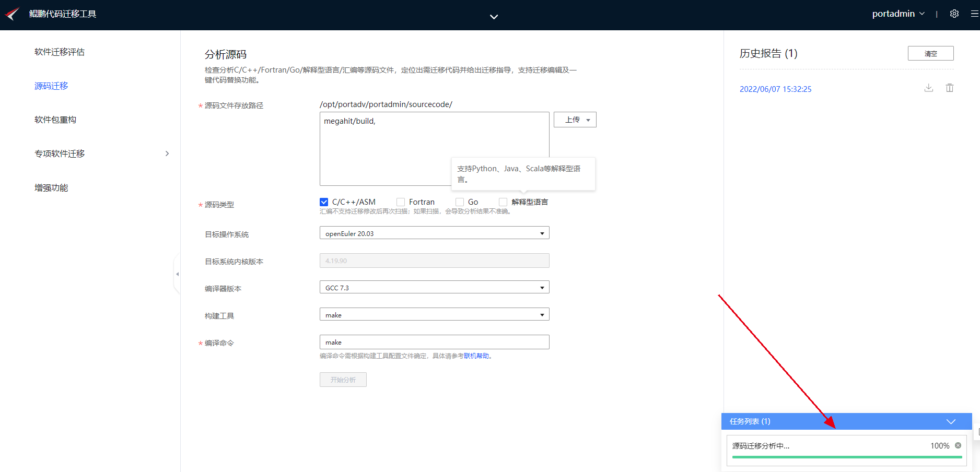Click the 开始分析 button
The height and width of the screenshot is (472, 980).
[343, 380]
